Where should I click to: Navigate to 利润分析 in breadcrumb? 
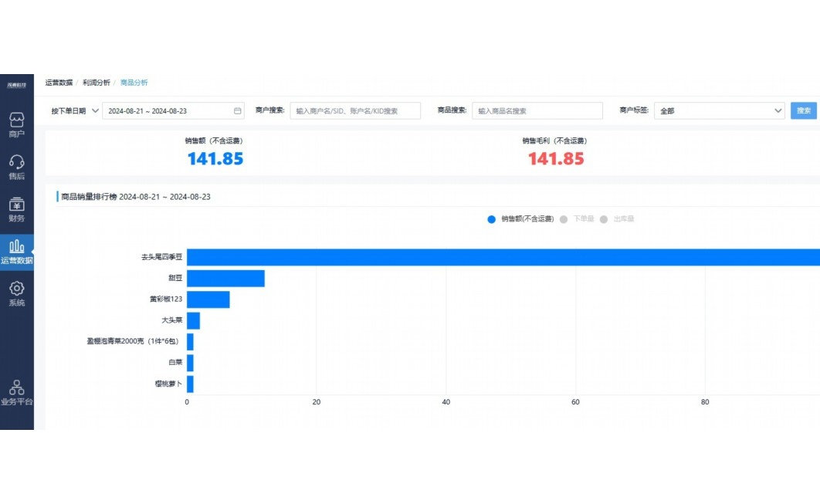96,81
